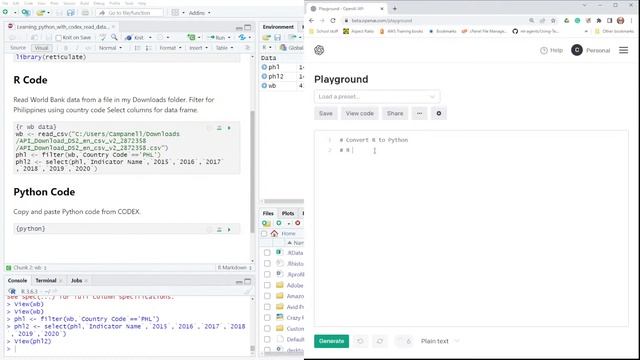640x360 pixels.
Task: Select the Environment tab
Action: 278,27
